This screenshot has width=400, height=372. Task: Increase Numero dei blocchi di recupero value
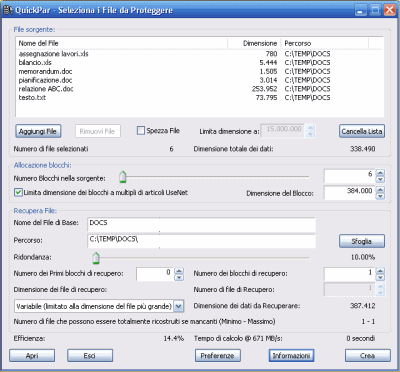380,271
